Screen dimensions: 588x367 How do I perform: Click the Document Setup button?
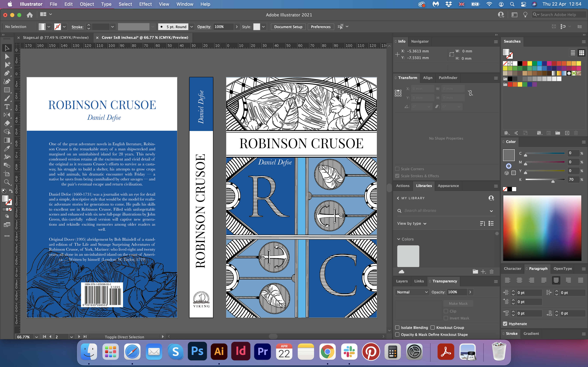point(288,27)
